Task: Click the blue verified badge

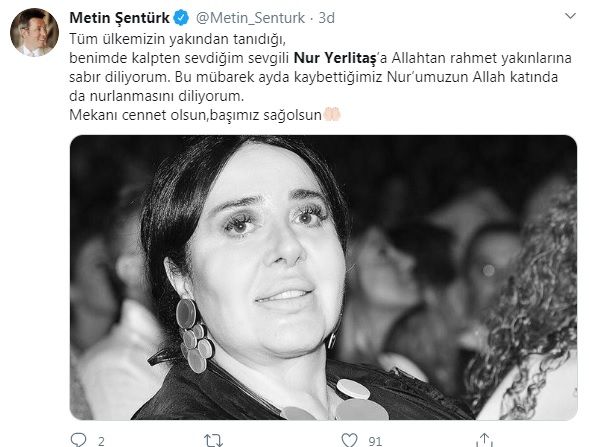Action: coord(181,18)
